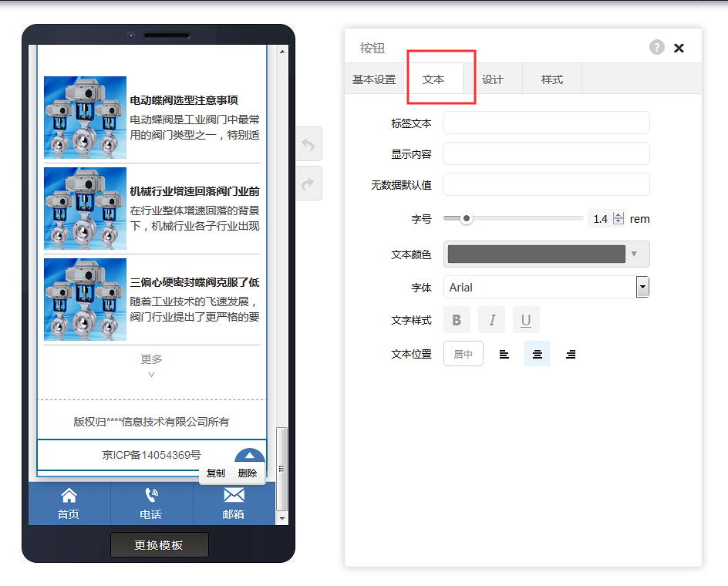728x586 pixels.
Task: Select left text alignment icon
Action: 504,354
